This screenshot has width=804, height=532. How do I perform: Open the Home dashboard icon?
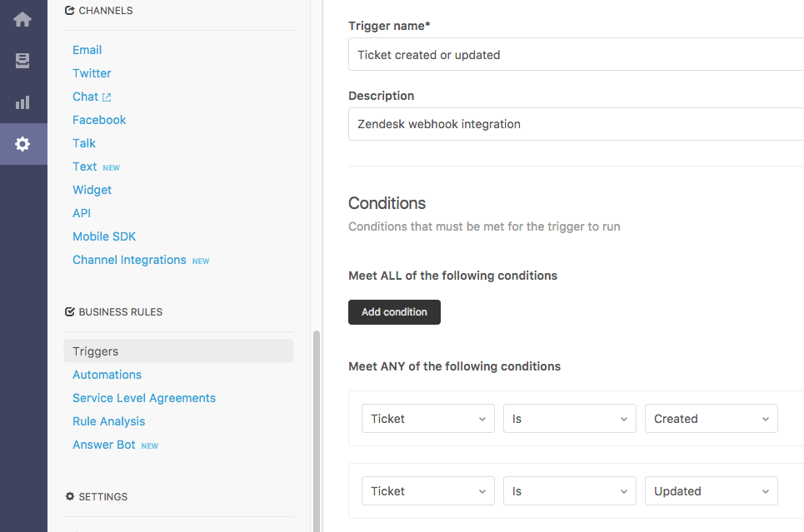tap(22, 19)
